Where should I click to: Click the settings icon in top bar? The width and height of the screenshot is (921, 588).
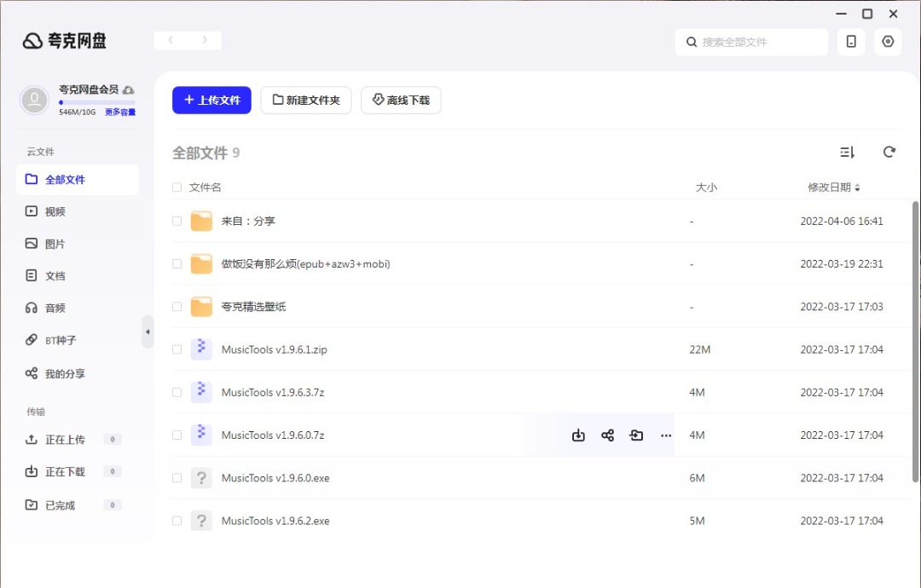(888, 42)
